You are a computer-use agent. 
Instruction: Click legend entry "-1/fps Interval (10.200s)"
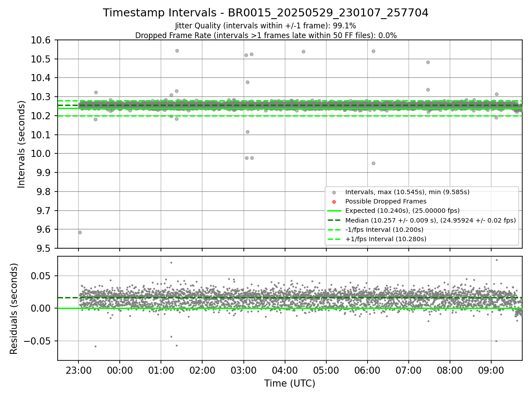[384, 230]
